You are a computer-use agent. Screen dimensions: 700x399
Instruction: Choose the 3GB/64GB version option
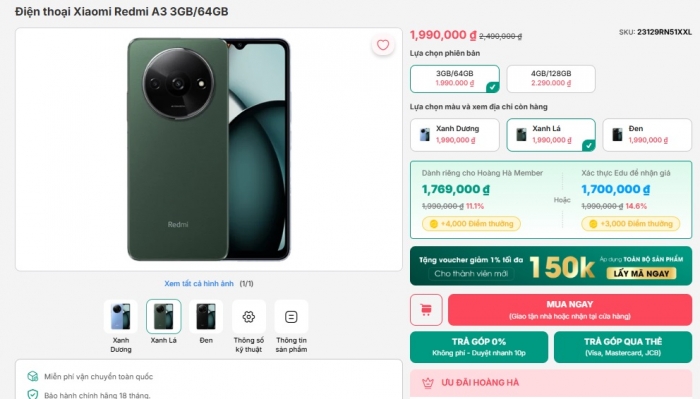click(x=455, y=79)
